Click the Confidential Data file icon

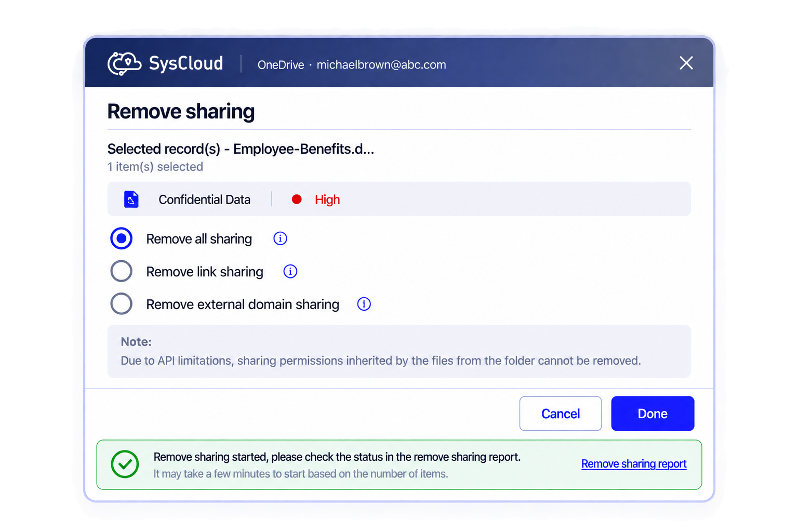(x=131, y=199)
